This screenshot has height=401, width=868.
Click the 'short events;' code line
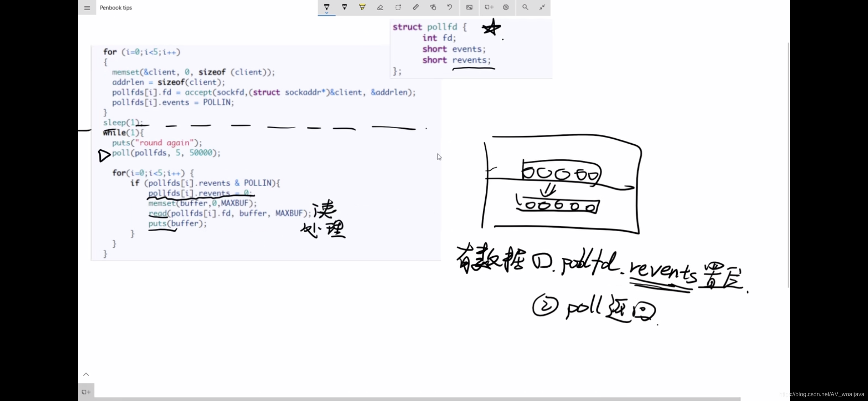pyautogui.click(x=454, y=49)
